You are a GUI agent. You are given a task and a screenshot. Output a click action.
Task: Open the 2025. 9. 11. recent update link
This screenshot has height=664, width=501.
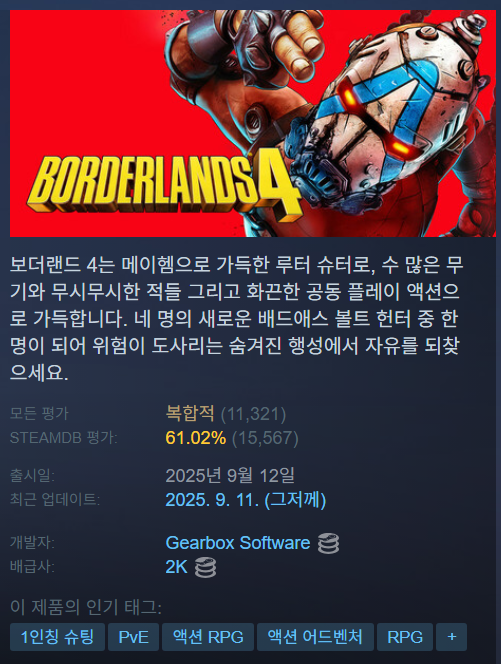pos(246,500)
